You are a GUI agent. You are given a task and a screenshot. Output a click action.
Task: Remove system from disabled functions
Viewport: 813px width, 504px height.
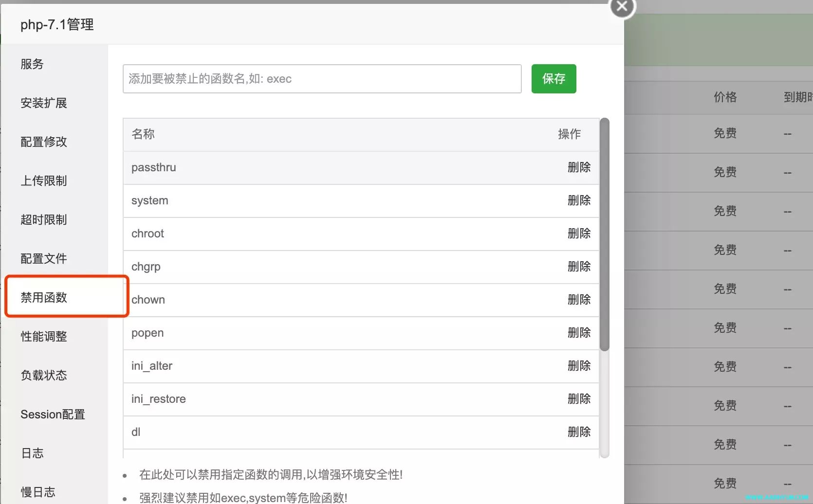(579, 200)
